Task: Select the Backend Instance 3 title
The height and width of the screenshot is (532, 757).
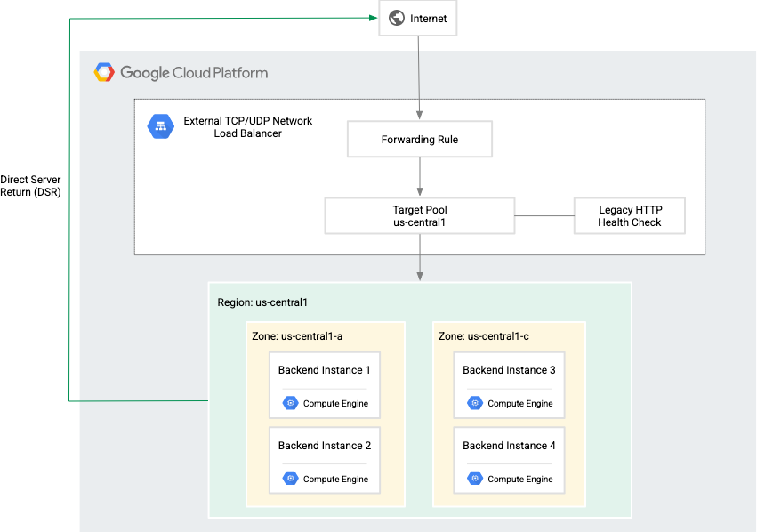Action: pyautogui.click(x=509, y=370)
